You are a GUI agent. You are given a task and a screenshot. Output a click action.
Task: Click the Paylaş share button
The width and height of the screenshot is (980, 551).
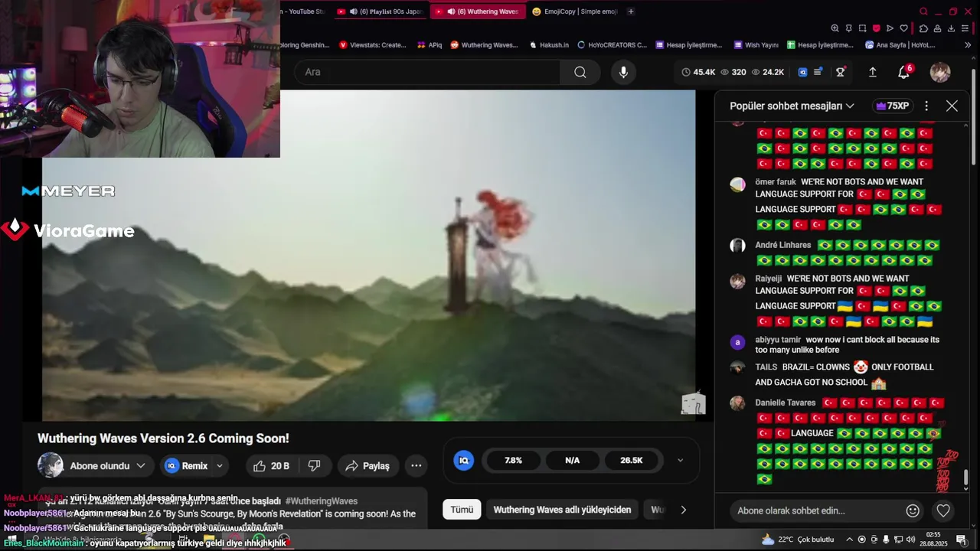367,465
